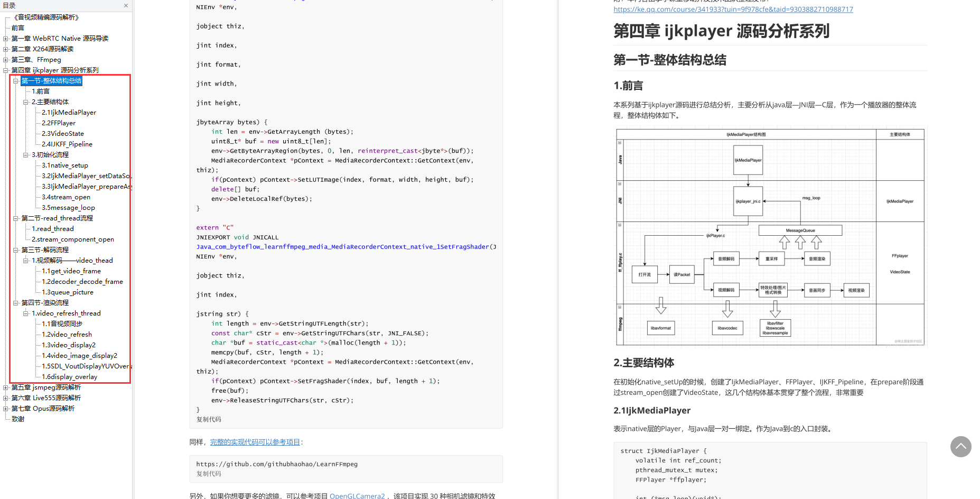Viewport: 980px width, 499px height.
Task: Expand 第六章 Live555源码解析 node
Action: [x=6, y=398]
